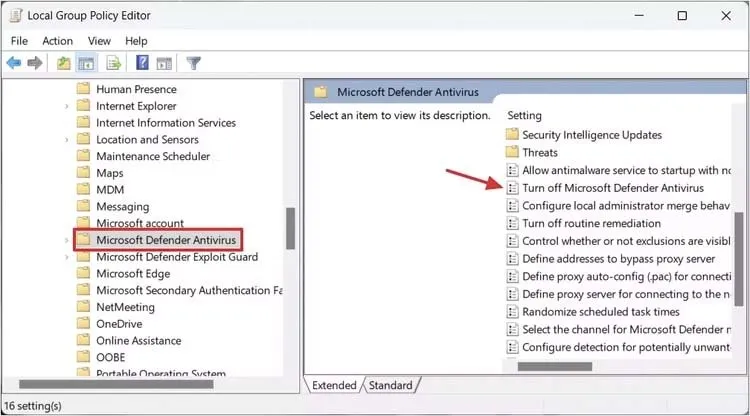Toggle the Show/Hide Console Tree icon
Viewport: 750px width, 416px height.
pyautogui.click(x=86, y=63)
